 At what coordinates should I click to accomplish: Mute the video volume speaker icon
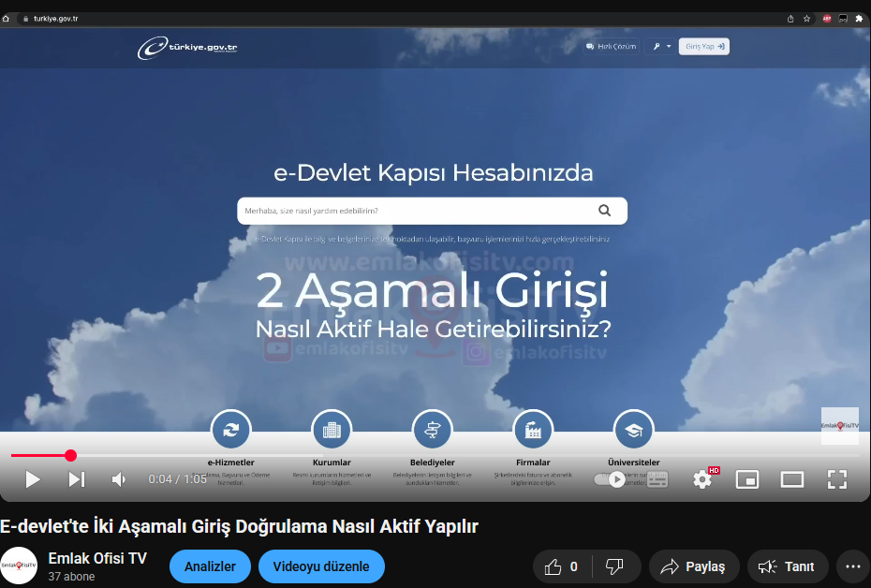(x=119, y=479)
